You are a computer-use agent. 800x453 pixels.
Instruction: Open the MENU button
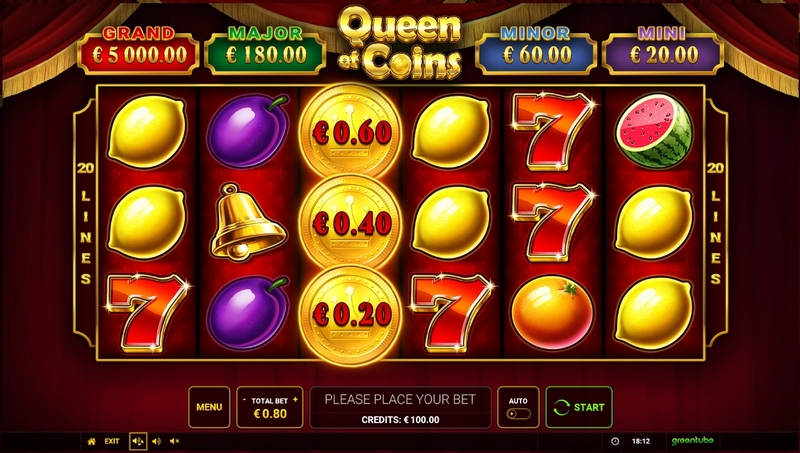209,407
